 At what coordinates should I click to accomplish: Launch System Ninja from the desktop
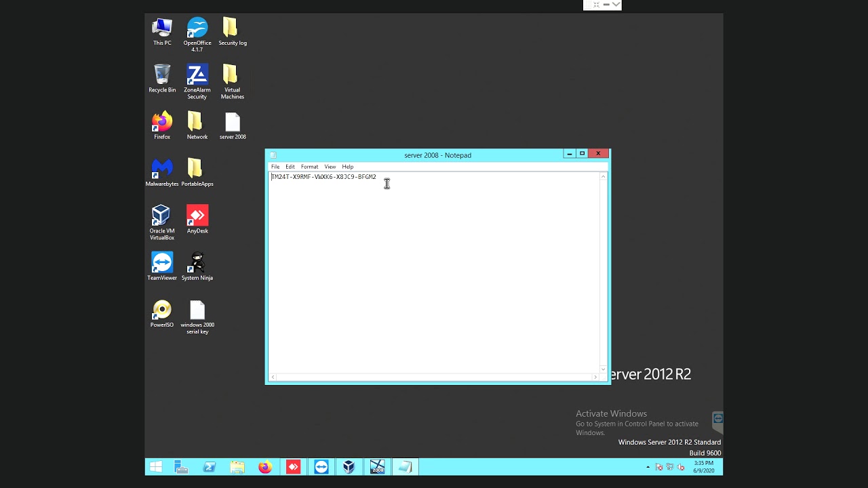197,266
